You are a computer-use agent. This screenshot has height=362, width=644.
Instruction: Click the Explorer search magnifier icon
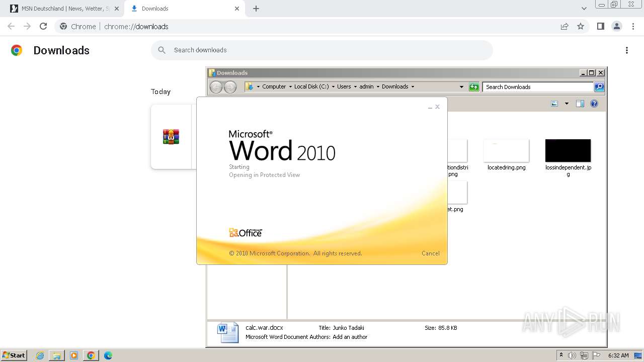599,87
